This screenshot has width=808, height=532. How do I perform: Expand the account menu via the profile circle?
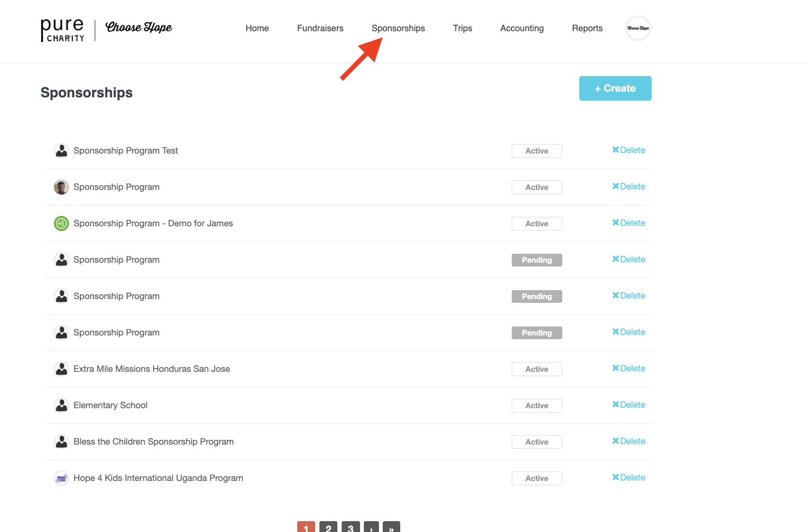point(637,28)
